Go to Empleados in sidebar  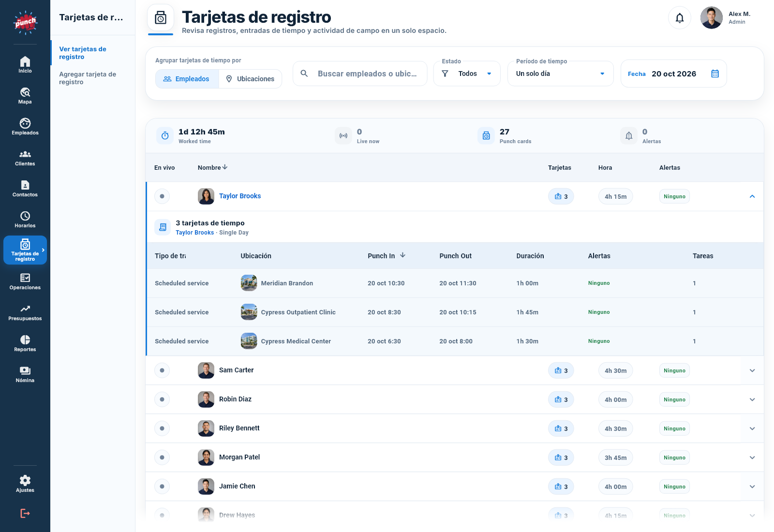(25, 127)
